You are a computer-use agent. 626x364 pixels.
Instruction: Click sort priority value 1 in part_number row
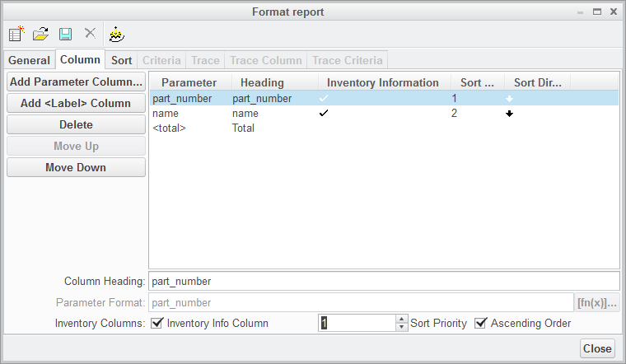point(454,98)
